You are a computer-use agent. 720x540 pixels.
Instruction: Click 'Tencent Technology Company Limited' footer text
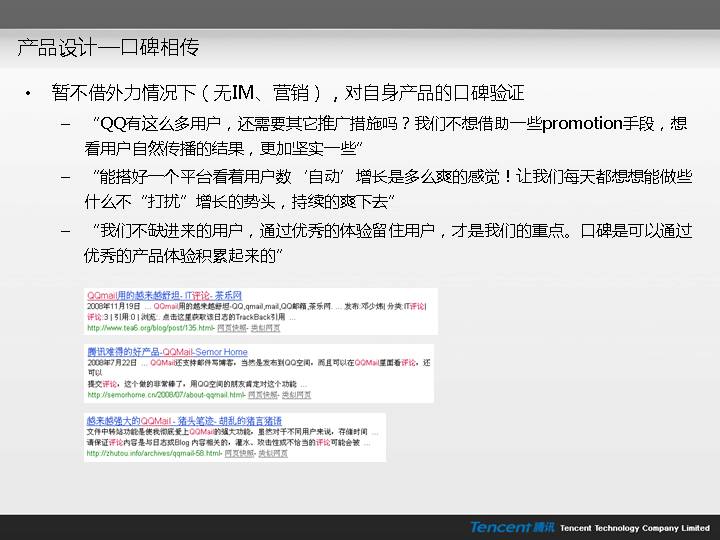coord(634,528)
